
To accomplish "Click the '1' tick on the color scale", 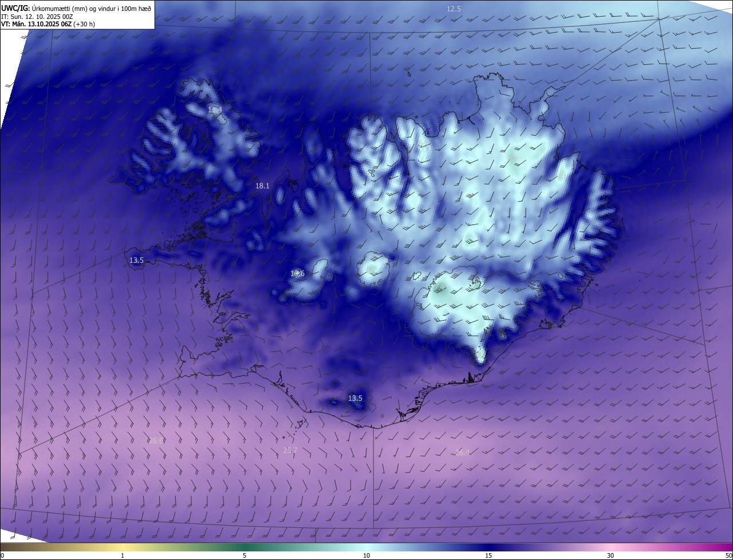I will point(123,555).
